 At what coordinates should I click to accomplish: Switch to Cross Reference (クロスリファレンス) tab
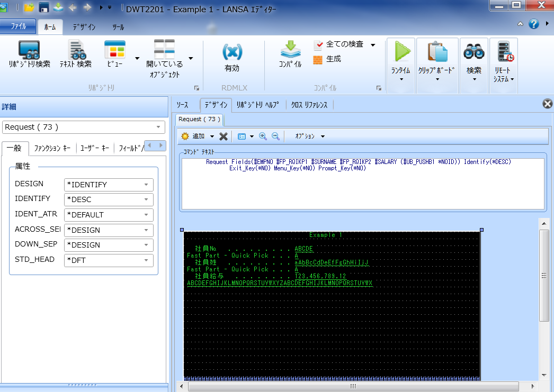coord(309,105)
